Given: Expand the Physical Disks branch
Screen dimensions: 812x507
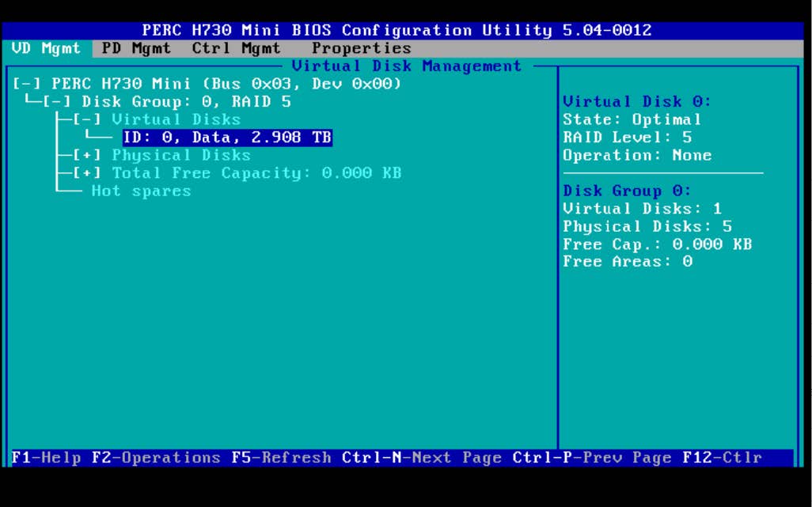Looking at the screenshot, I should tap(86, 155).
